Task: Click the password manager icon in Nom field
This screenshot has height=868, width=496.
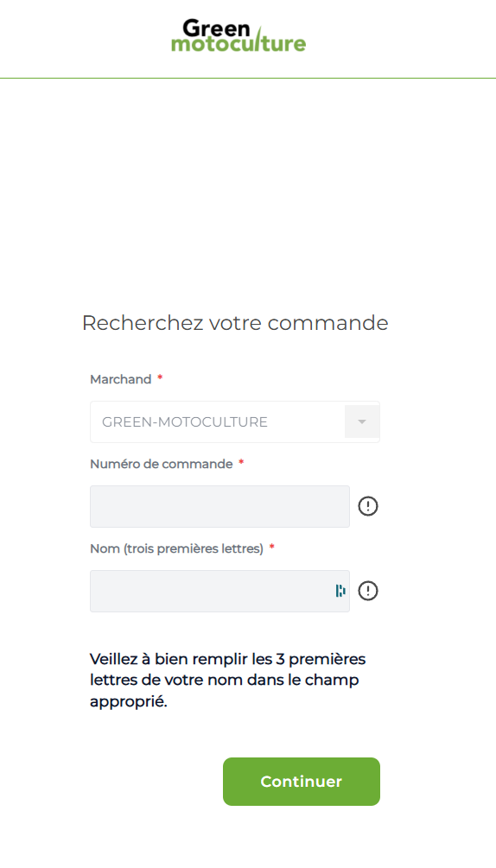Action: coord(340,591)
